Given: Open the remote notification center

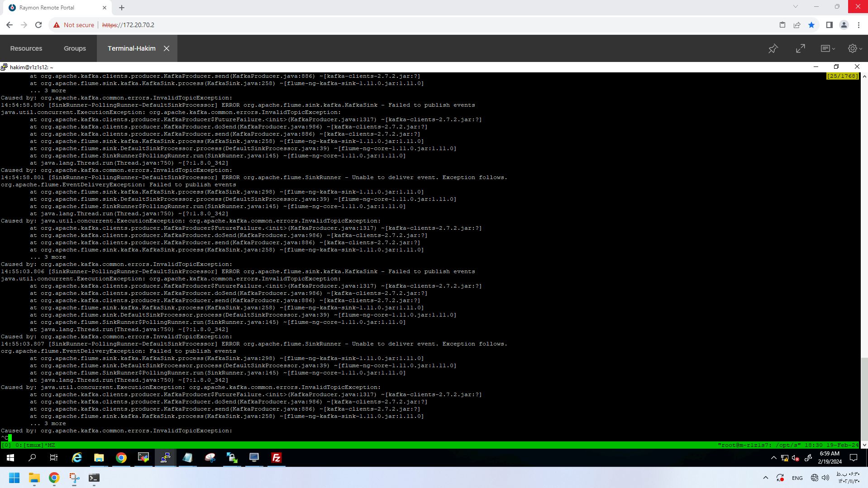Looking at the screenshot, I should pyautogui.click(x=854, y=458).
